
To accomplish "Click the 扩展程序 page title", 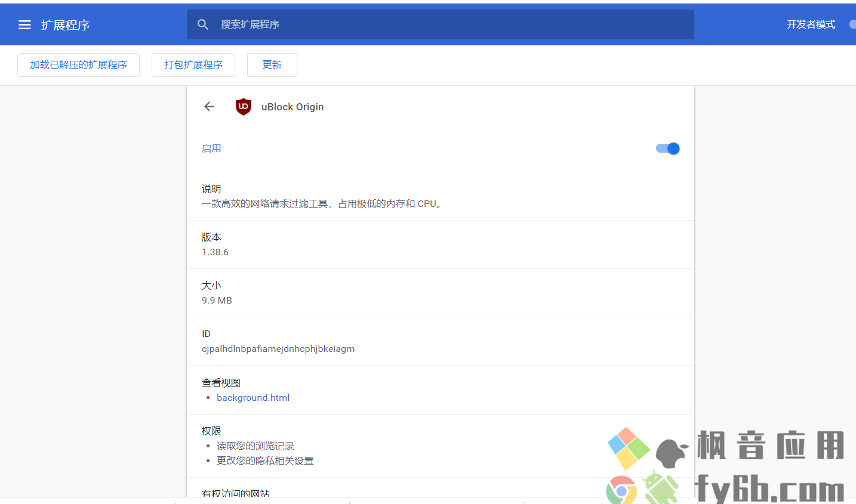I will coord(66,25).
